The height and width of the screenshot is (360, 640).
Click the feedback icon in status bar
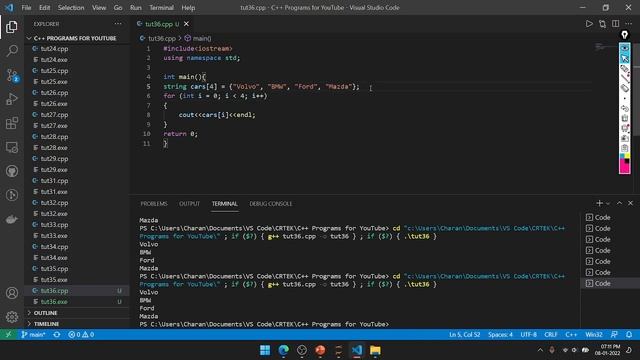point(614,335)
